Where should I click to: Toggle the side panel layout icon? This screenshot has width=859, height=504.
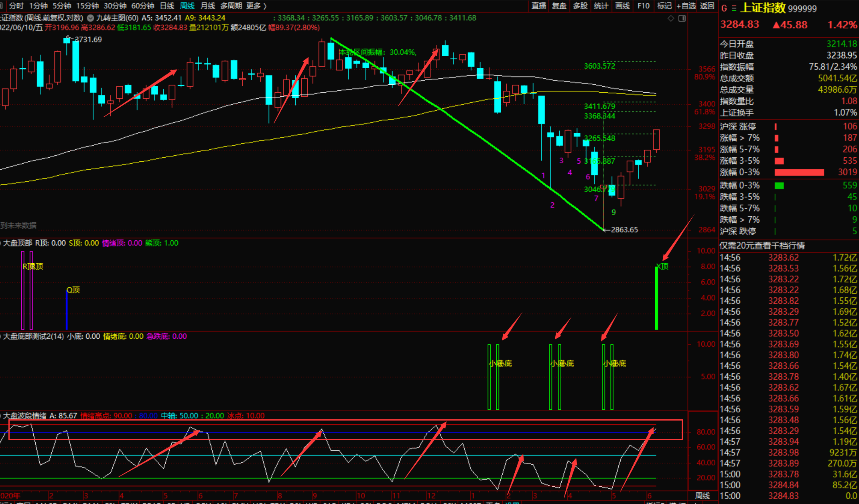coord(682,18)
